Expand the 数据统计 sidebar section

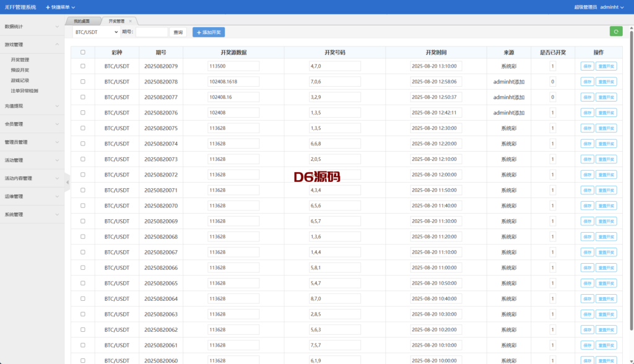click(32, 27)
